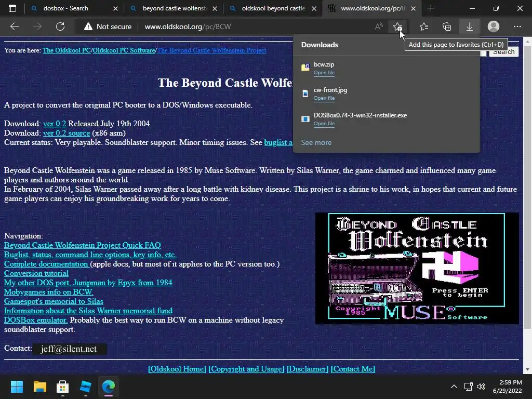This screenshot has width=532, height=399.
Task: Click the page Search button
Action: point(504,51)
